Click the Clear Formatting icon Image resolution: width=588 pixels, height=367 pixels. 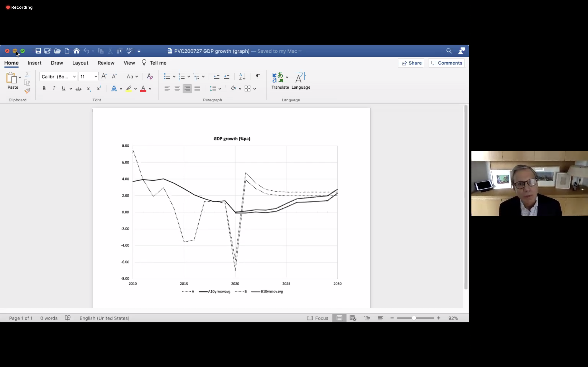150,77
